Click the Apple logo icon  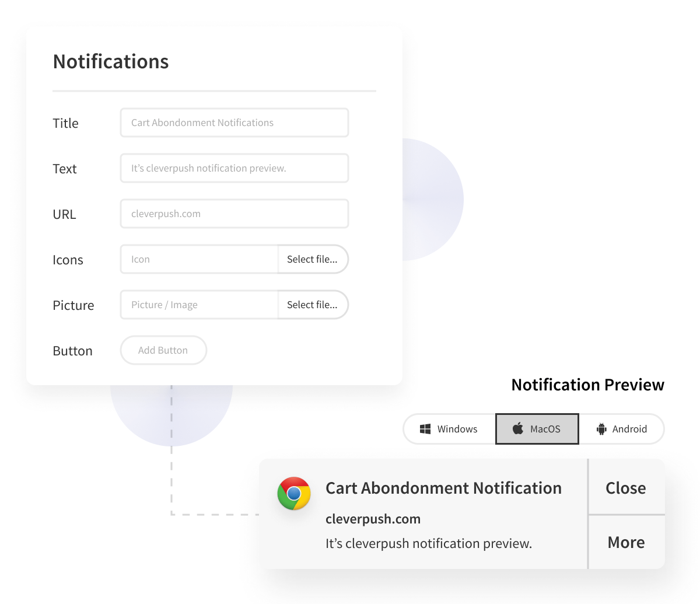click(518, 429)
